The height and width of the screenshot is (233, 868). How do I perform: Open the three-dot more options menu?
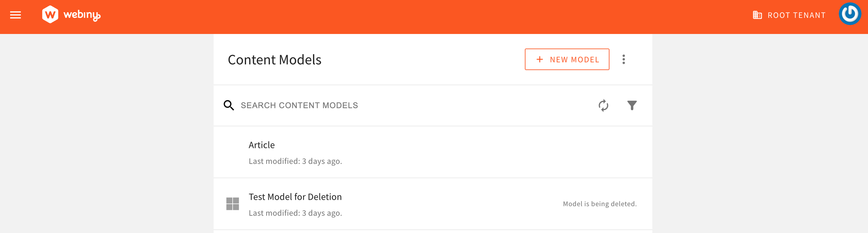624,60
